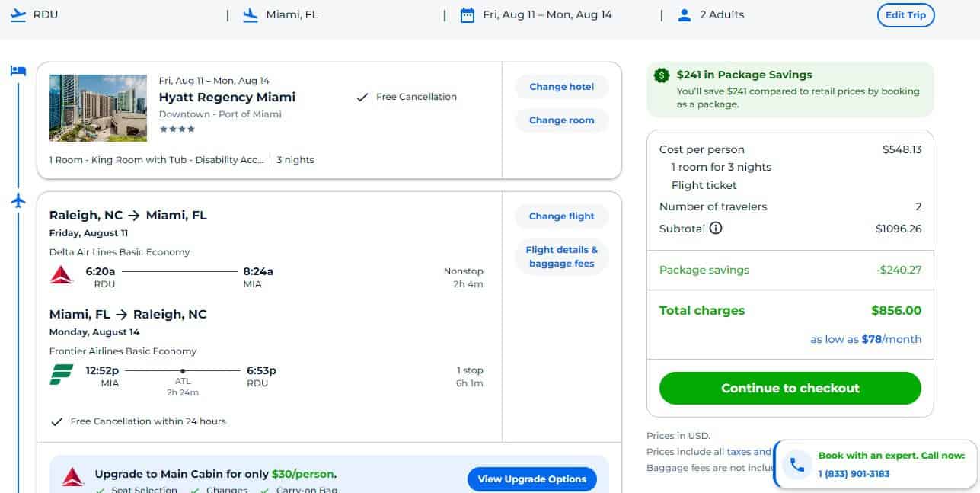The image size is (980, 493).
Task: Click the Edit Trip button
Action: coord(905,15)
